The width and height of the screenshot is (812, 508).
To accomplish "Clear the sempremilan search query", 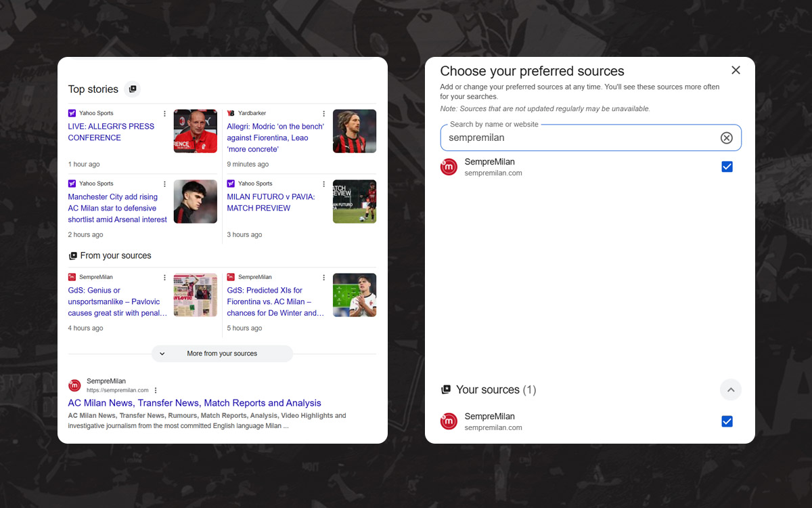I will [727, 137].
